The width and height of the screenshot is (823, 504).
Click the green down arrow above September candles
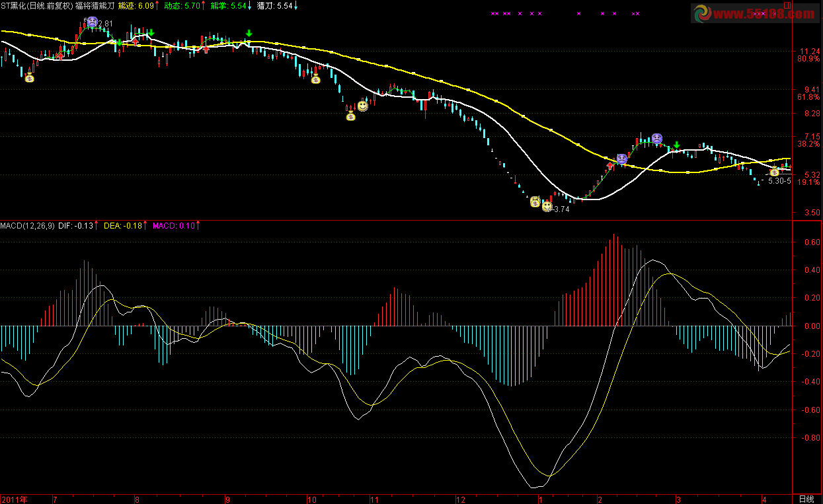(x=249, y=33)
